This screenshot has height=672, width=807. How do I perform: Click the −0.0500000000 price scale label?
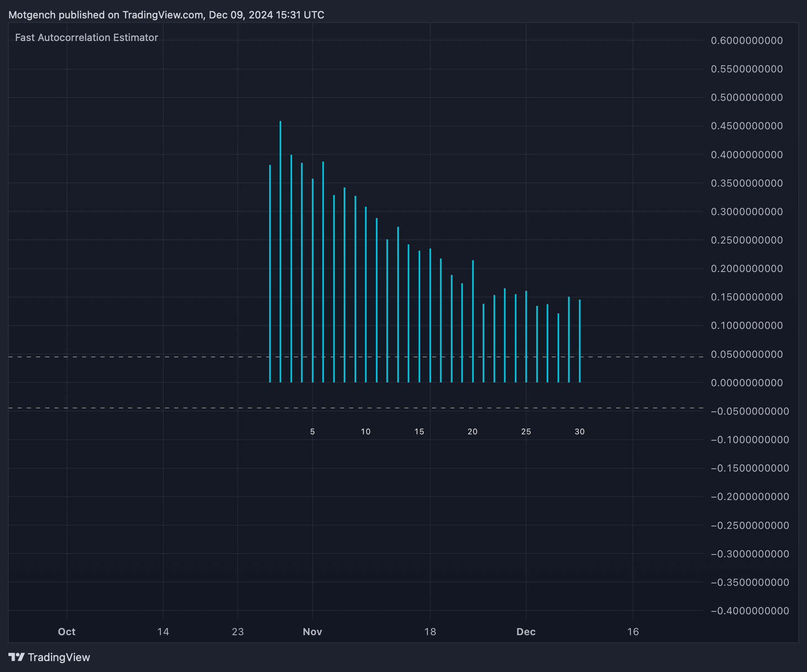(x=750, y=411)
